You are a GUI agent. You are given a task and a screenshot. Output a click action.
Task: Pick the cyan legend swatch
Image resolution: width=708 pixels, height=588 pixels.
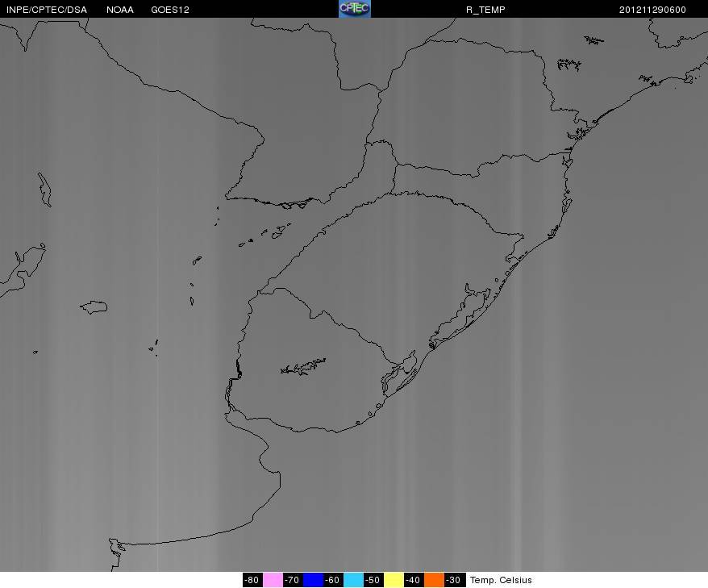[x=353, y=580]
